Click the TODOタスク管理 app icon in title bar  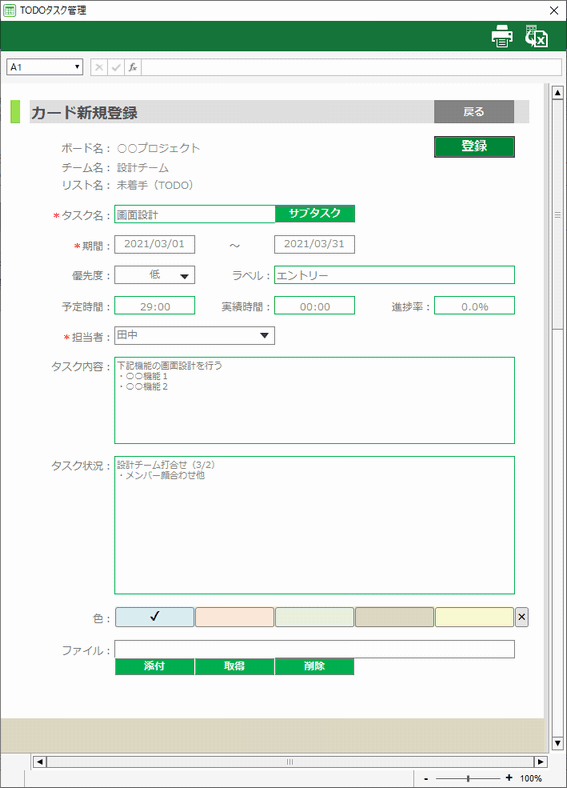pyautogui.click(x=9, y=11)
